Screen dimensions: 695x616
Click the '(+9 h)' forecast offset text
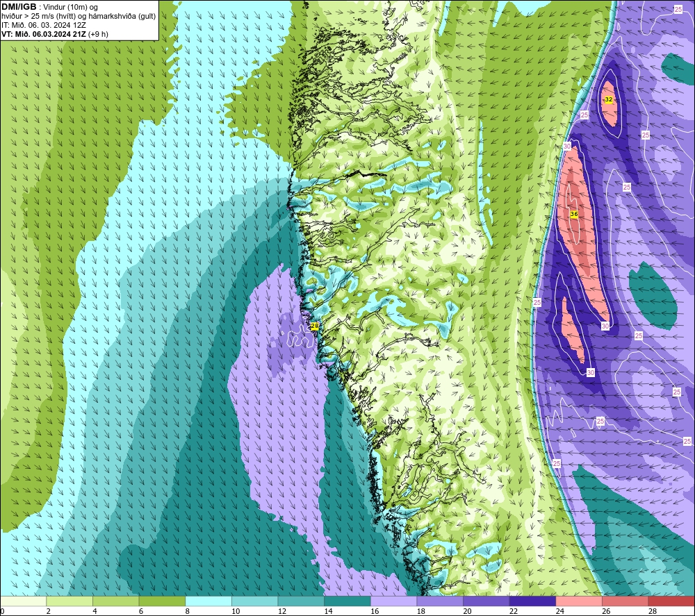(98, 34)
